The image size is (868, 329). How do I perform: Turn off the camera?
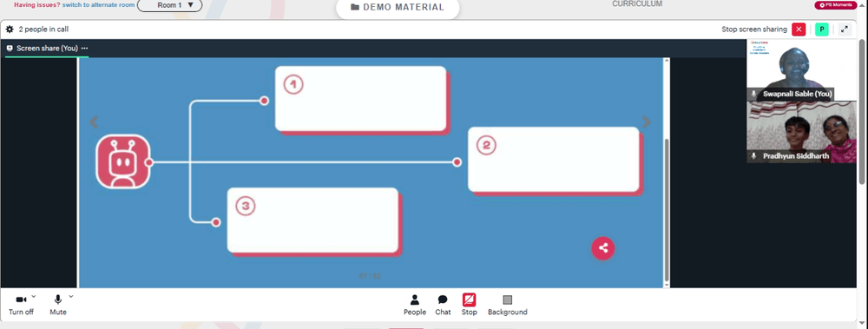click(x=21, y=305)
